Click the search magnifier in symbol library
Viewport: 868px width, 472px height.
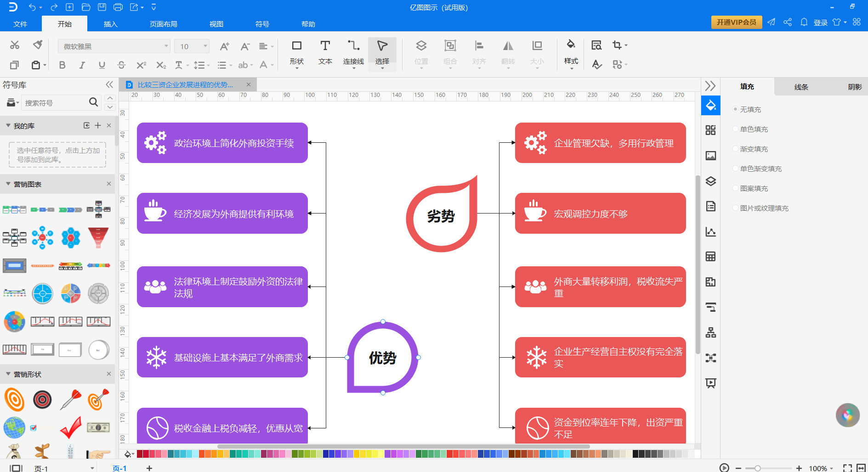tap(94, 102)
